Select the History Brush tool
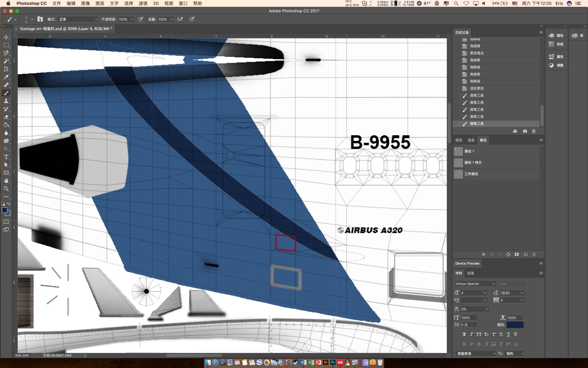 [6, 109]
